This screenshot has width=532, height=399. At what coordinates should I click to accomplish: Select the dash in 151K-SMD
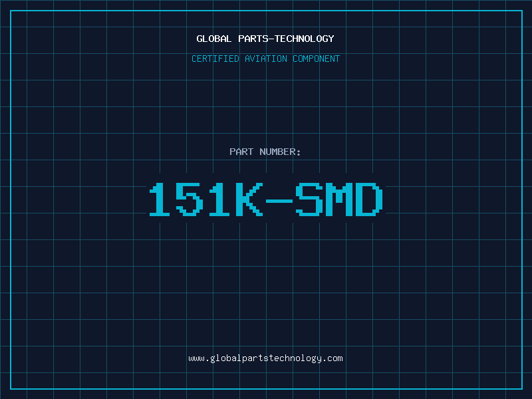click(x=279, y=201)
